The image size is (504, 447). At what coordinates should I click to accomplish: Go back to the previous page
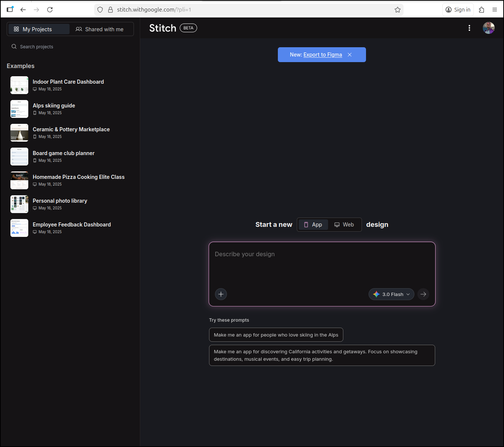pos(23,10)
